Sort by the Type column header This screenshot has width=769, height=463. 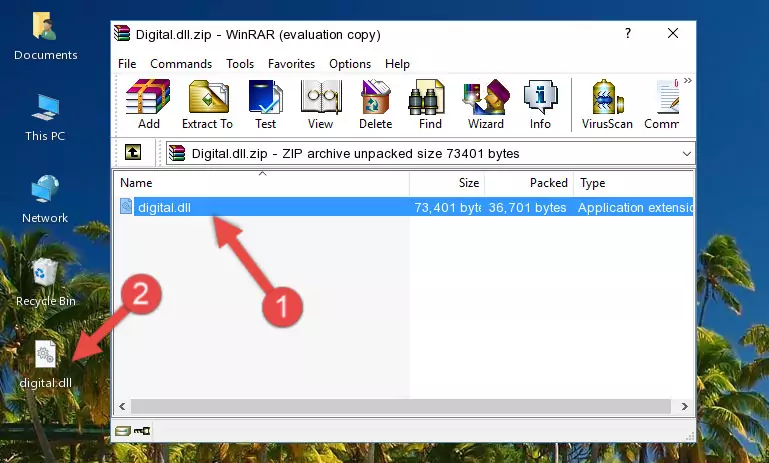click(x=634, y=183)
